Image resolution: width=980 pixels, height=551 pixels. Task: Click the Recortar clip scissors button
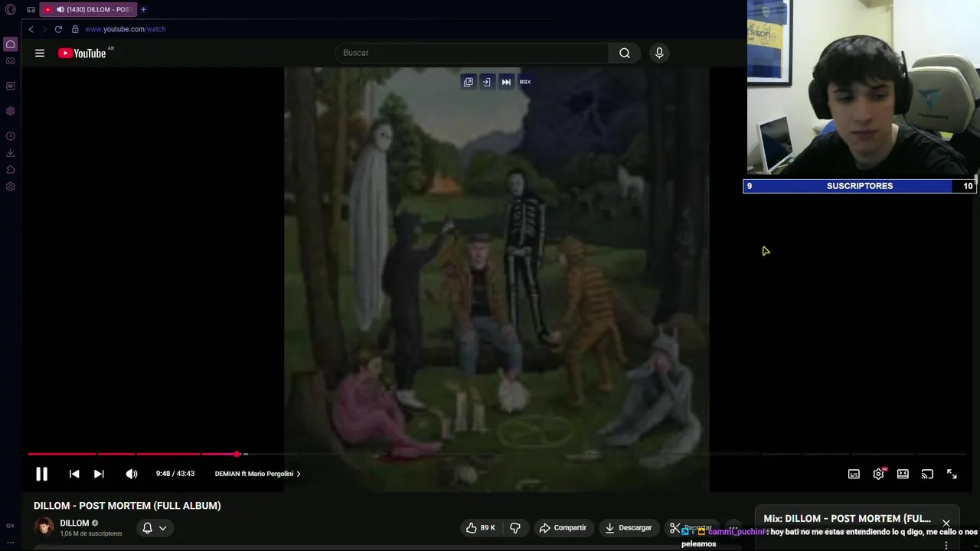pyautogui.click(x=691, y=528)
